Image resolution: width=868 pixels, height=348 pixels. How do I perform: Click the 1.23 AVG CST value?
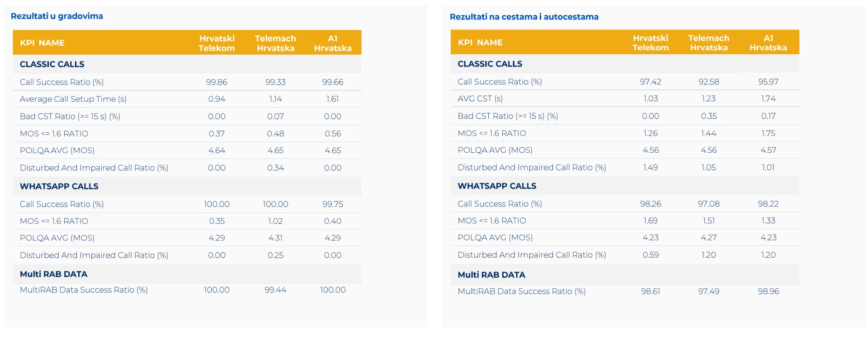(x=709, y=99)
